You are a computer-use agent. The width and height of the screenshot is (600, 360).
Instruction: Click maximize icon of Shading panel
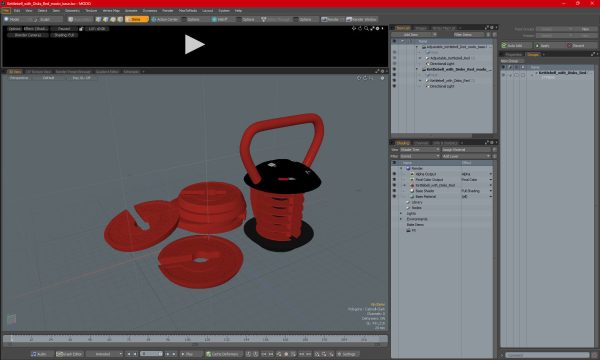click(x=487, y=143)
